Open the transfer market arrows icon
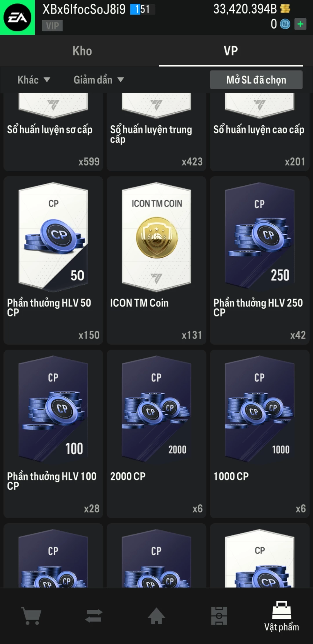 point(94,616)
